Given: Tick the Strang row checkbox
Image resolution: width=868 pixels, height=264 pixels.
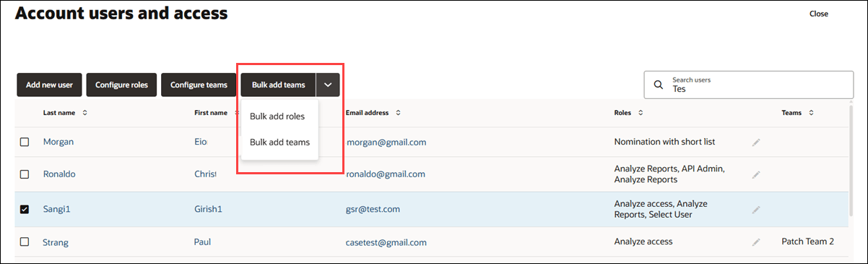Looking at the screenshot, I should 25,242.
